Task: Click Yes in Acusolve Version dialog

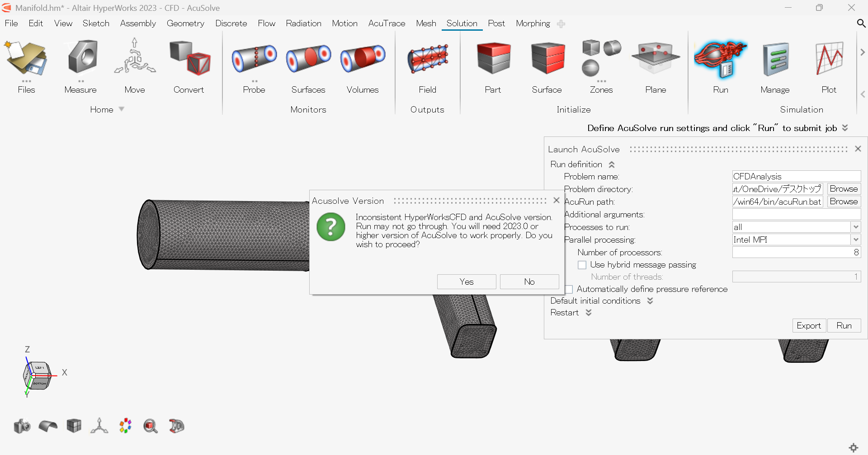Action: pos(467,282)
